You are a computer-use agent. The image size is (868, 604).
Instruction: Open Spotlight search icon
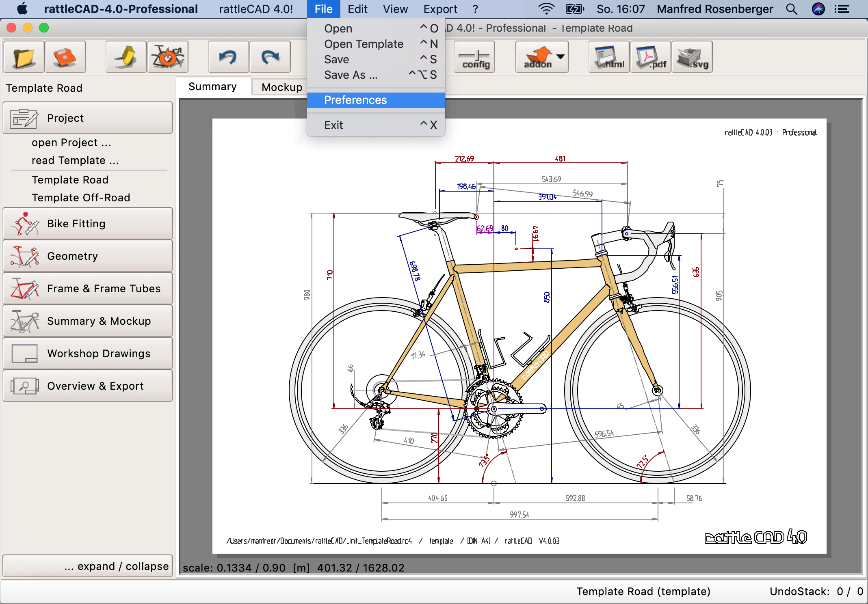click(x=791, y=9)
